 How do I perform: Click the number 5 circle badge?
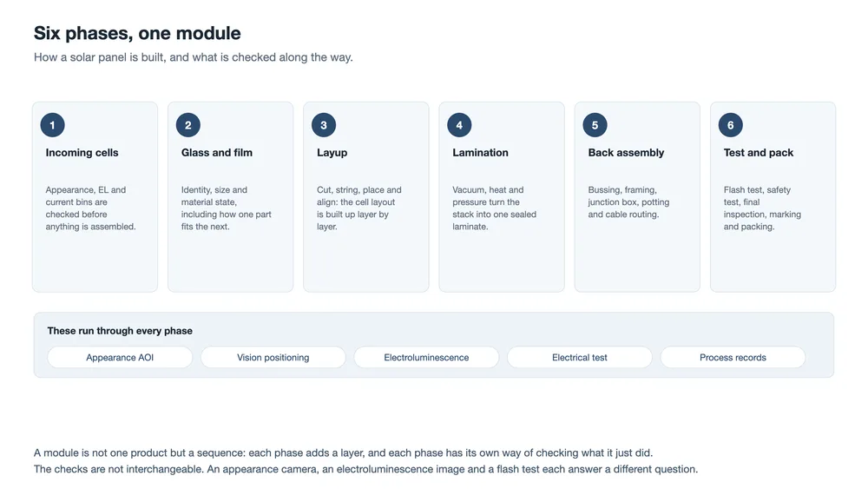point(595,125)
